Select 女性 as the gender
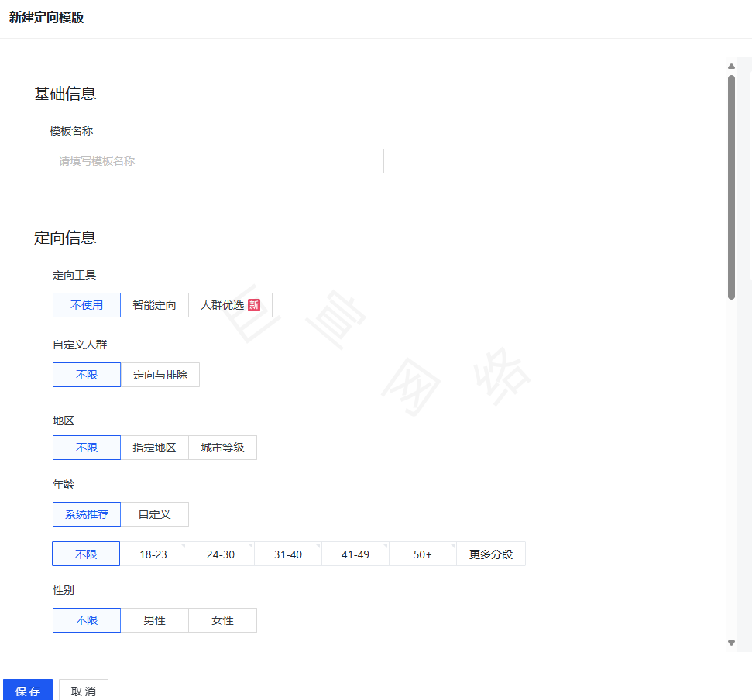This screenshot has width=752, height=700. 222,620
